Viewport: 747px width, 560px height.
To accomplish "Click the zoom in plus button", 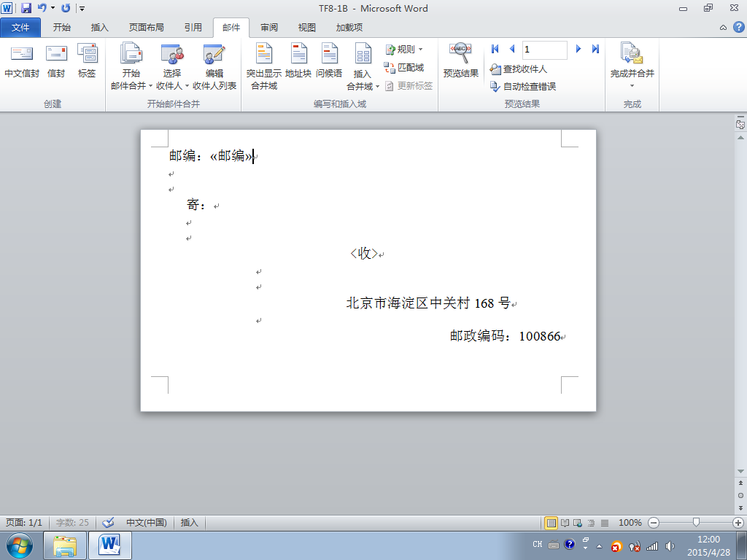I will click(738, 523).
